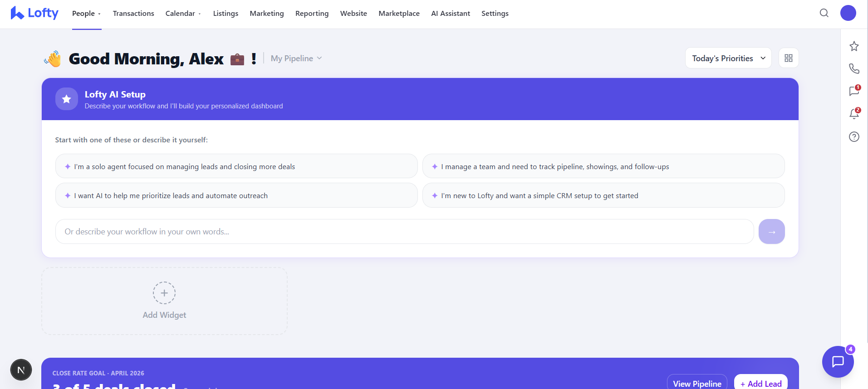This screenshot has width=868, height=389.
Task: Open the Marketplace menu item
Action: tap(399, 14)
